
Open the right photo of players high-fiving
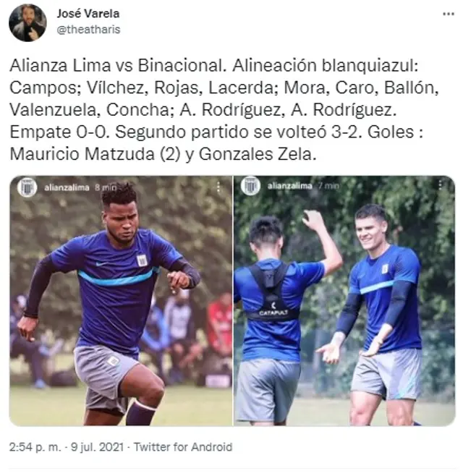point(344,300)
